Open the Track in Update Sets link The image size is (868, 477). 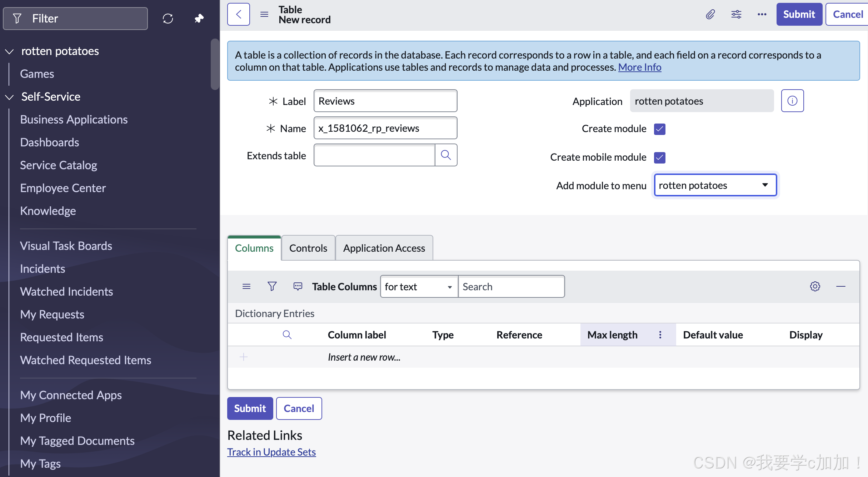tap(271, 452)
